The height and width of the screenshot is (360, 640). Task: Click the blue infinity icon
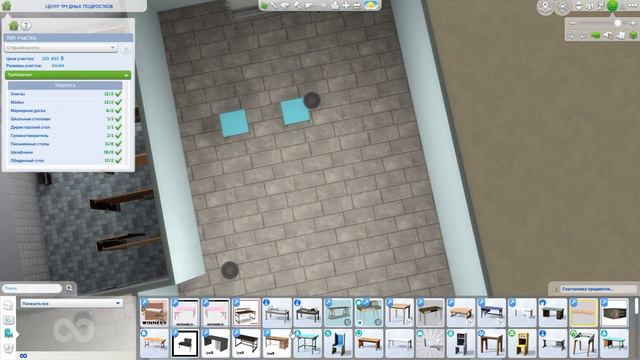click(x=23, y=356)
